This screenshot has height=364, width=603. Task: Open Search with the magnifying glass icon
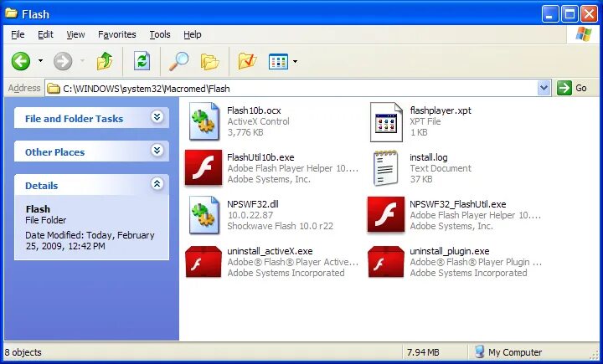click(x=179, y=61)
